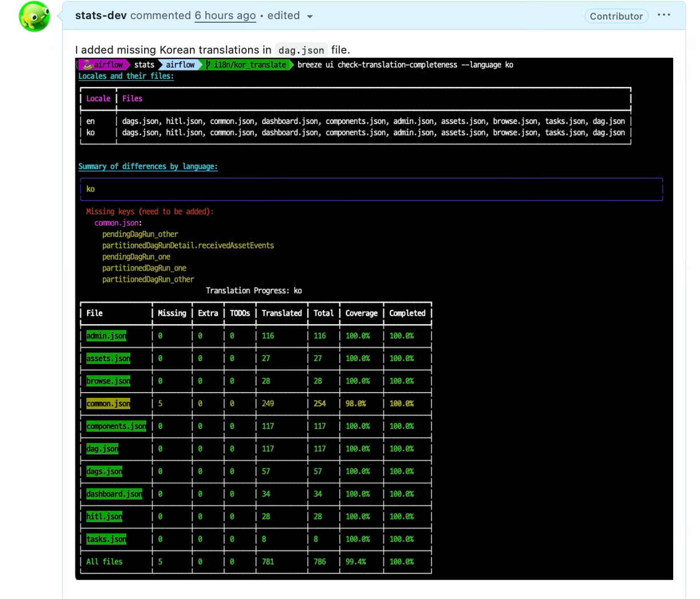700x599 pixels.
Task: Click the dashboard.json file cell
Action: point(114,494)
